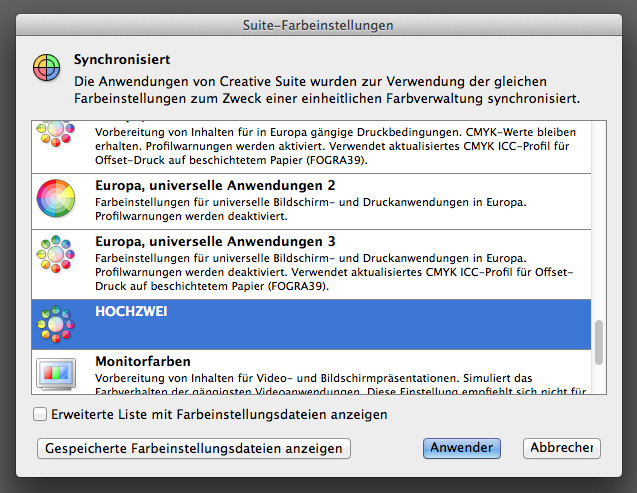This screenshot has height=493, width=637.
Task: Click the Synchronisiert color wheel status icon
Action: pyautogui.click(x=45, y=68)
